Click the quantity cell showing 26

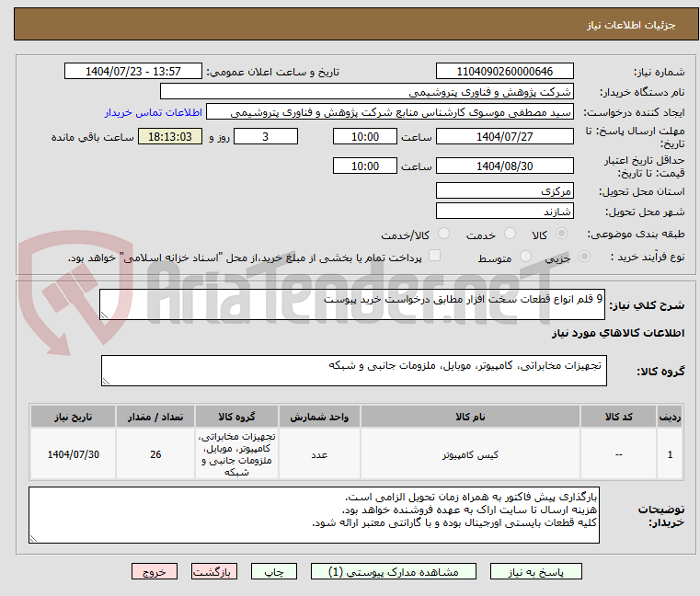(155, 454)
